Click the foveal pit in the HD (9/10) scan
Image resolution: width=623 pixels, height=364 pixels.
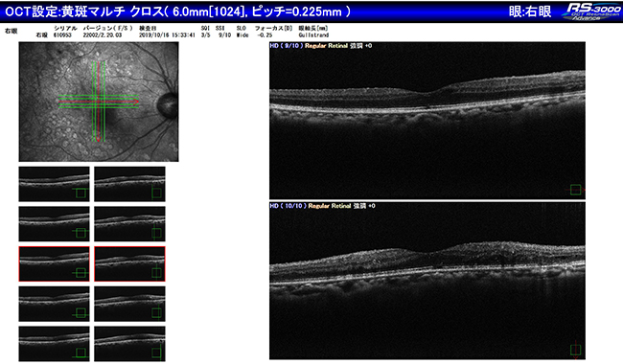coord(427,94)
